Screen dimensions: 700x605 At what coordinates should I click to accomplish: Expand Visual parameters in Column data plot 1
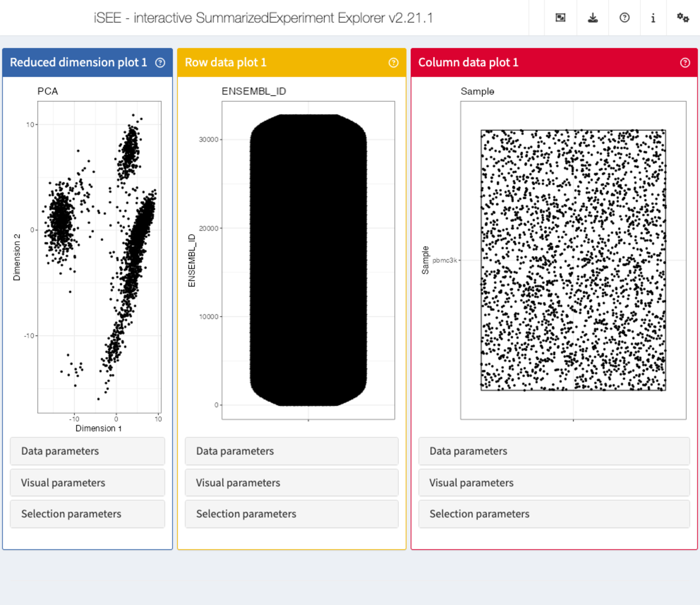pyautogui.click(x=554, y=483)
